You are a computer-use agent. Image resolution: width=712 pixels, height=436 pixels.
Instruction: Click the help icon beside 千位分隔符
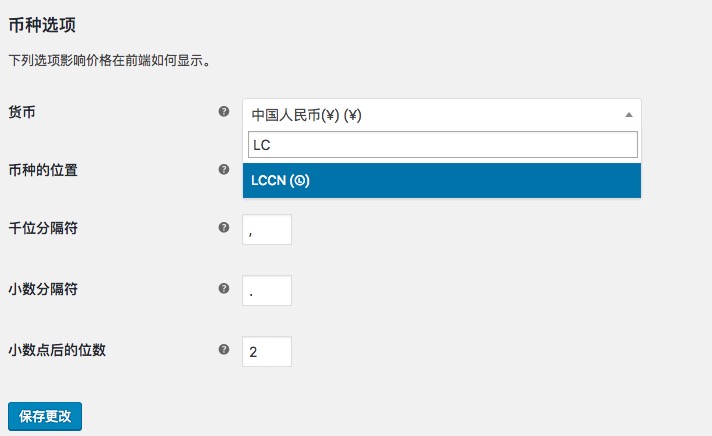[x=224, y=228]
